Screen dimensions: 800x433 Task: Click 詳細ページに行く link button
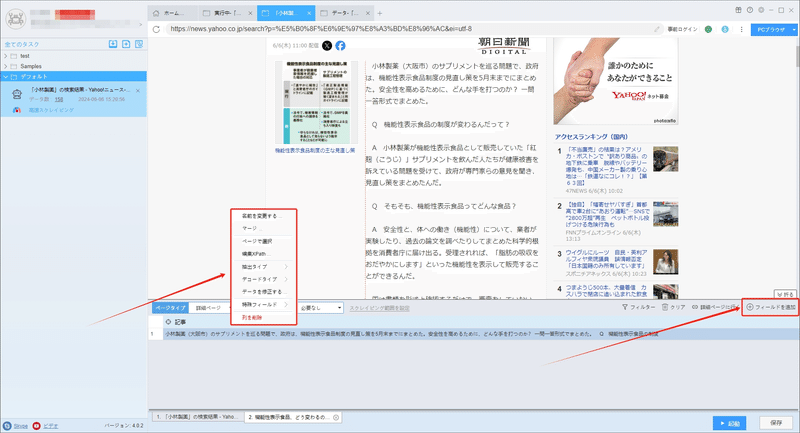pyautogui.click(x=715, y=308)
